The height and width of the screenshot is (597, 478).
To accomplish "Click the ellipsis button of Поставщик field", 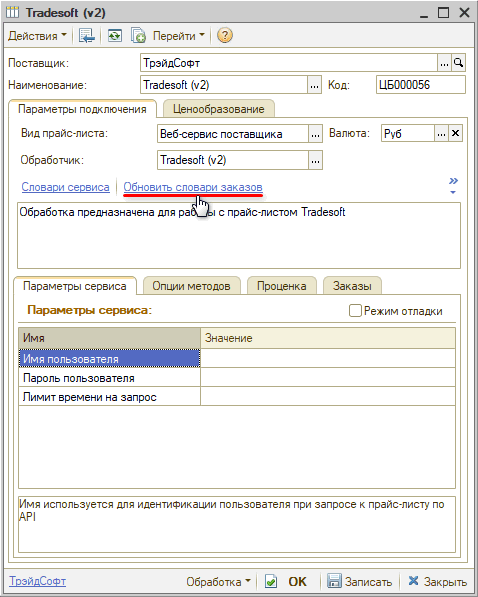I will tap(444, 63).
